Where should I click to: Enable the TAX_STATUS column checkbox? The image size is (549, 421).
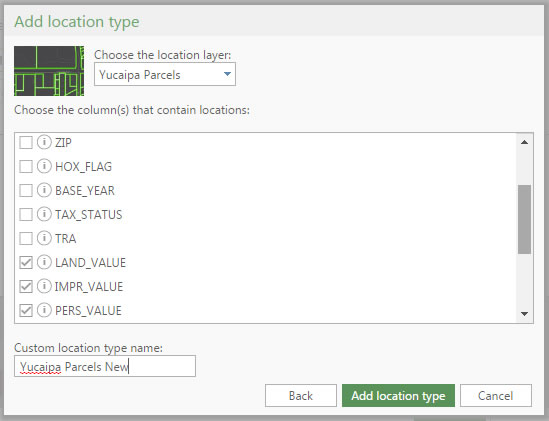click(x=26, y=214)
